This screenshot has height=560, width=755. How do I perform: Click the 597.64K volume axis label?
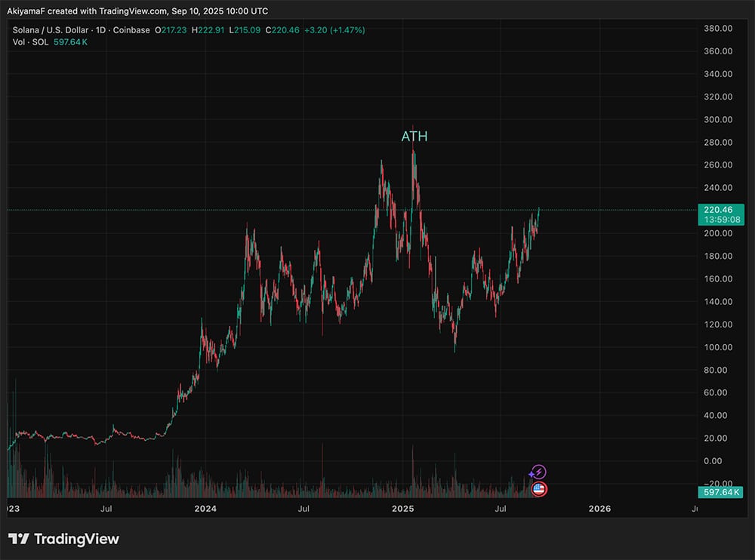pyautogui.click(x=720, y=492)
